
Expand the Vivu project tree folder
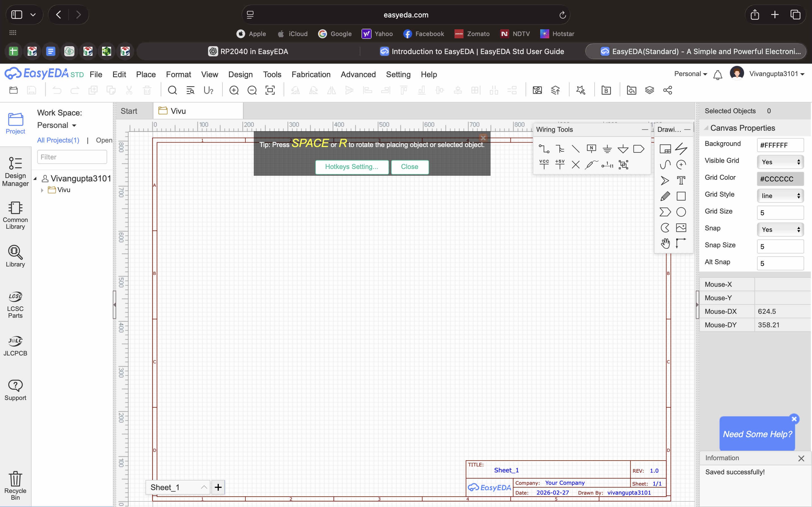(x=42, y=190)
